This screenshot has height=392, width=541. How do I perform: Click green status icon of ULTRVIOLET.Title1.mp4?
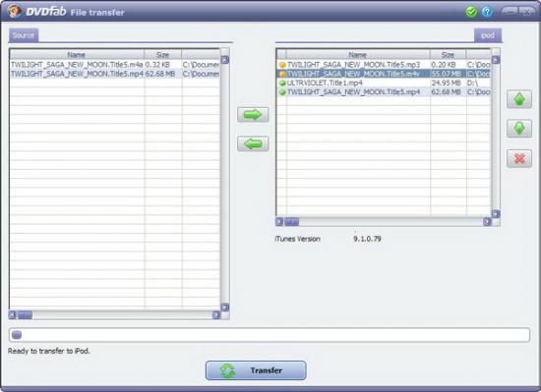tap(282, 83)
